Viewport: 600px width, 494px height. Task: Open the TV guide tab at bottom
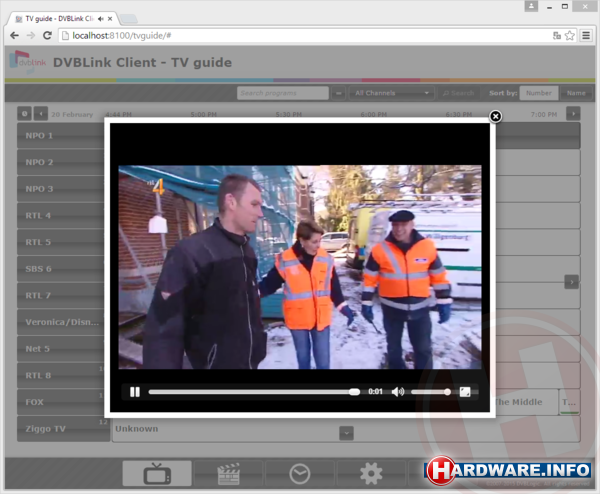[157, 474]
